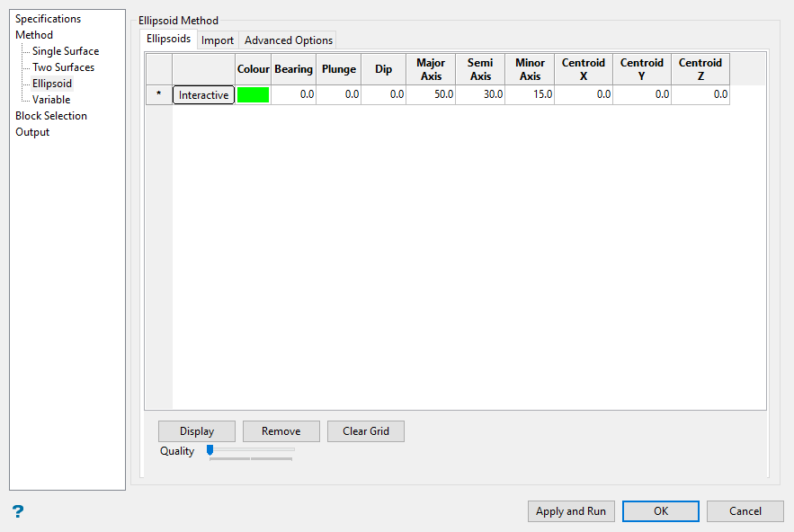Select the Method tree node
This screenshot has height=532, width=794.
(34, 35)
